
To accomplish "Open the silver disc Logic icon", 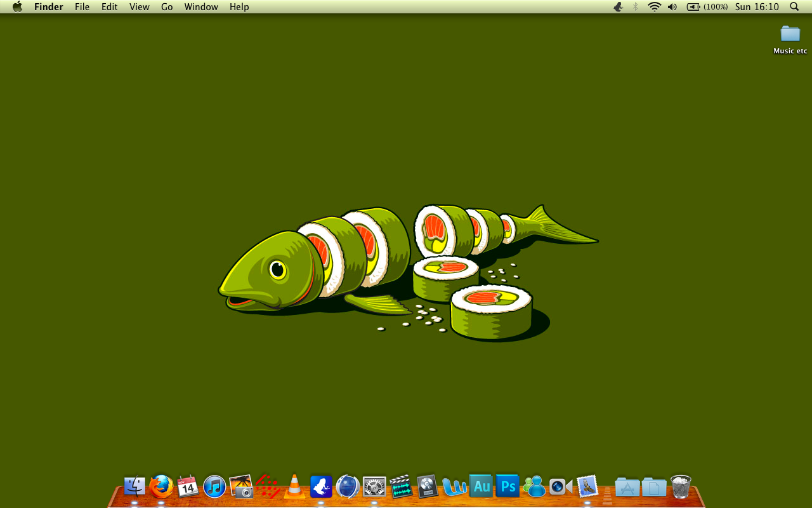I will [428, 487].
